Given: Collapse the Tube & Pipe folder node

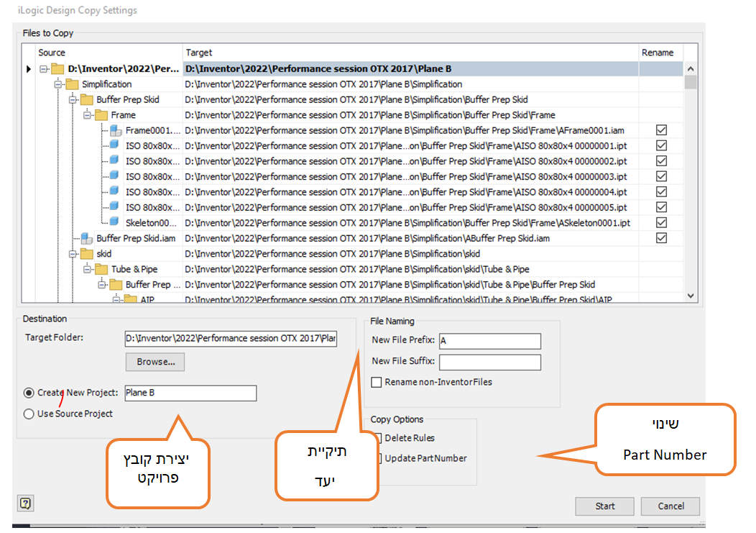Looking at the screenshot, I should (87, 270).
